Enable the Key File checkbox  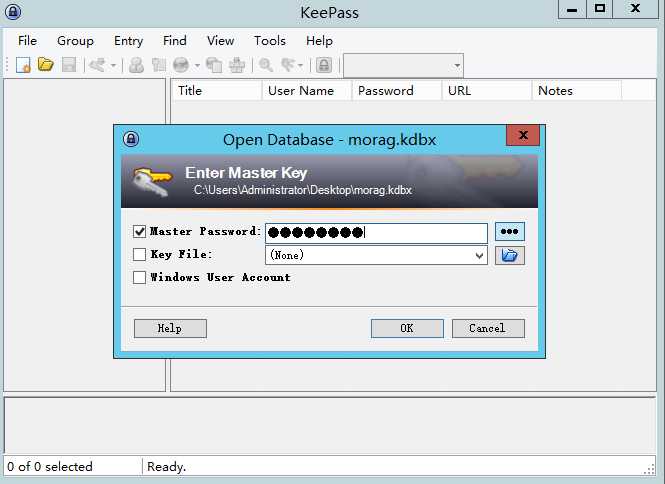140,255
